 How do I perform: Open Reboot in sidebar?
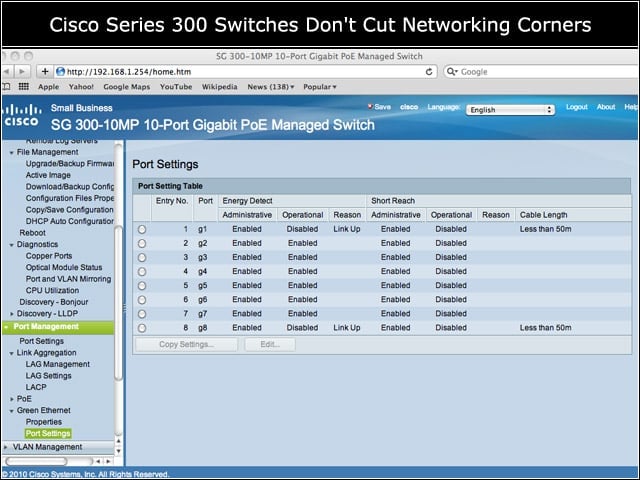pos(33,233)
